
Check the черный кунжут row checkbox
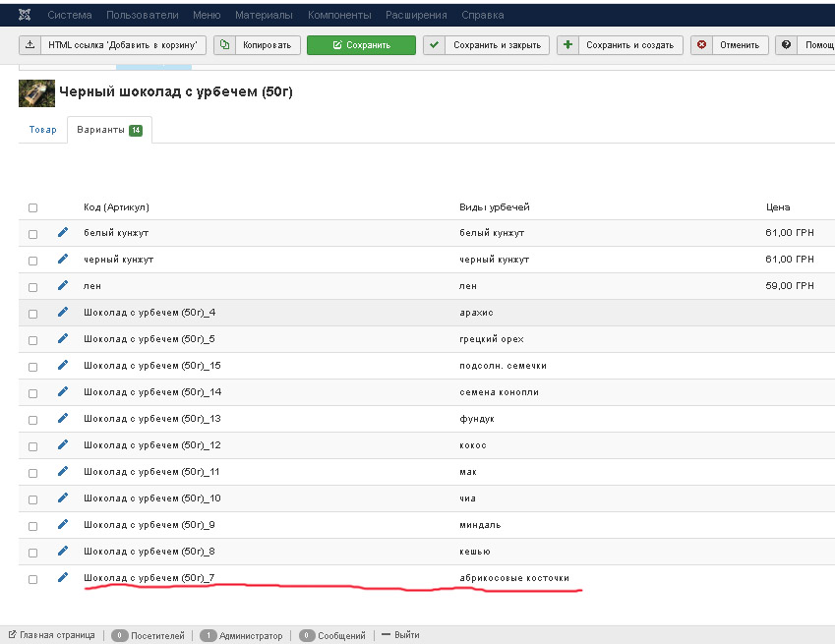click(x=33, y=261)
